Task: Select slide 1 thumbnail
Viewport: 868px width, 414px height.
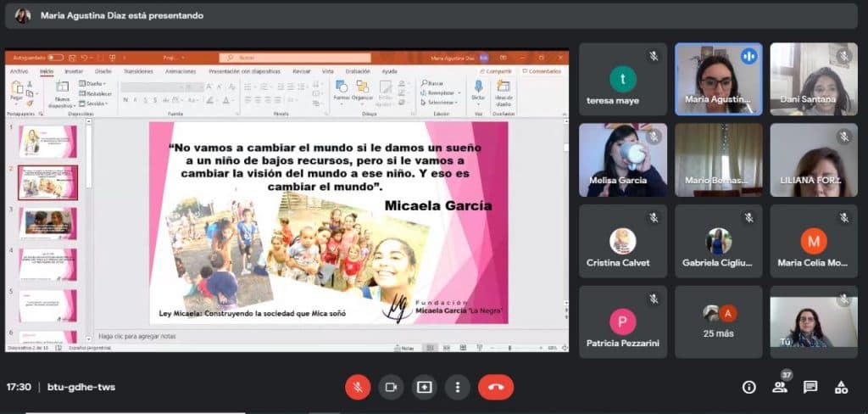Action: click(47, 142)
